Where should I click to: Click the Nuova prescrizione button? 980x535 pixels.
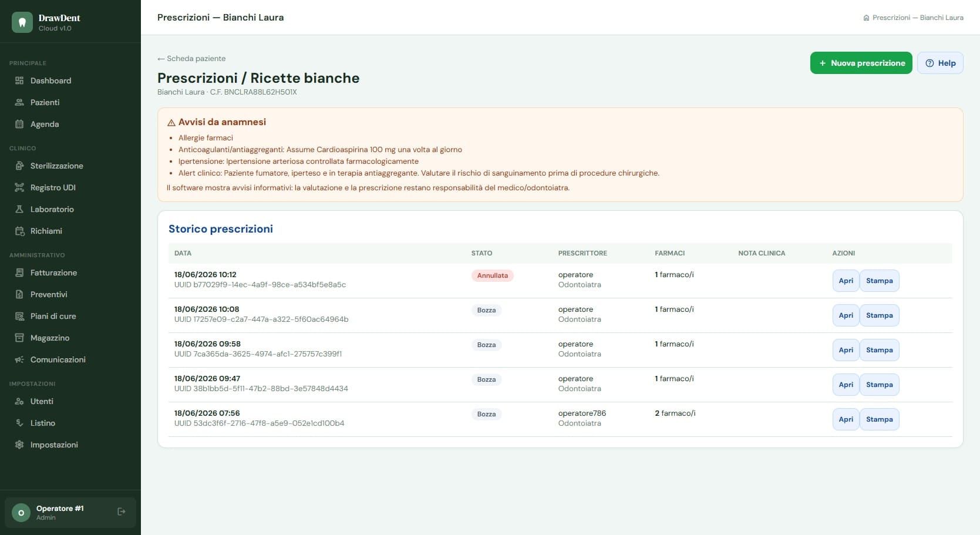point(861,63)
